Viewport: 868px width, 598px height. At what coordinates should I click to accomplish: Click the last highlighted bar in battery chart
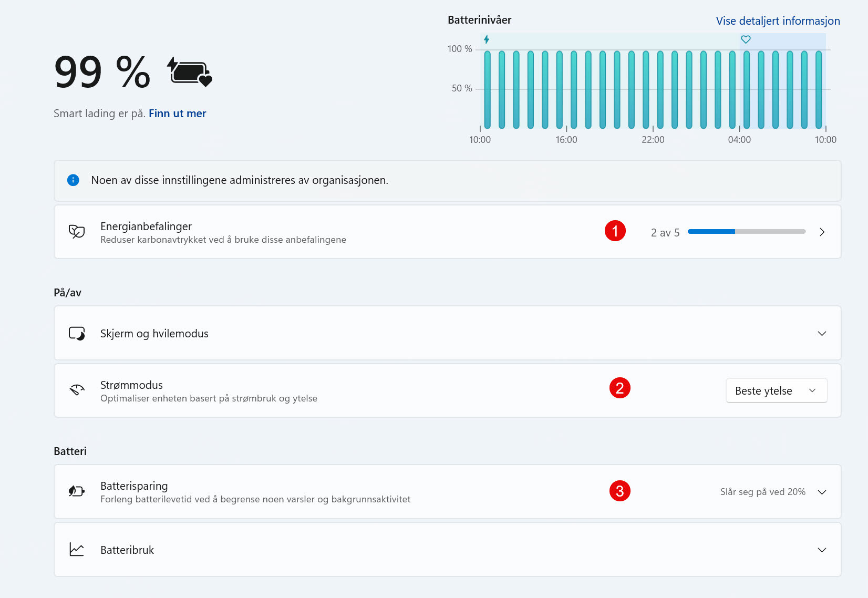click(819, 90)
